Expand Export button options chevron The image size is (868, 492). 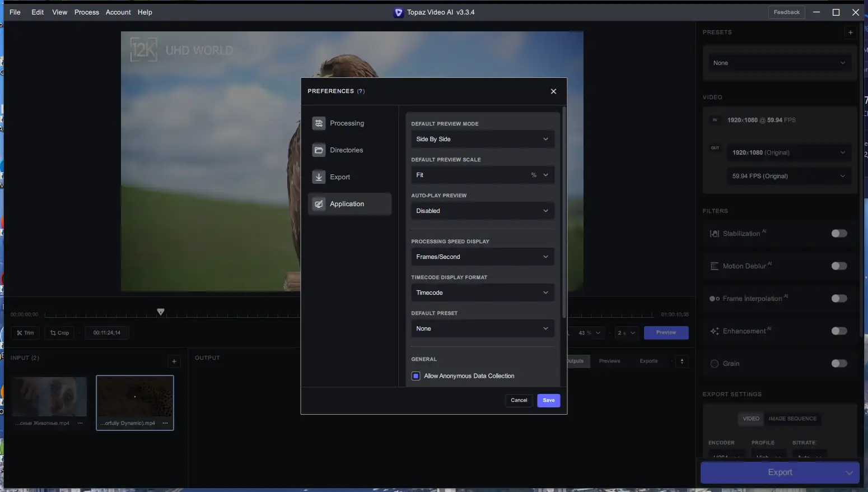(849, 472)
